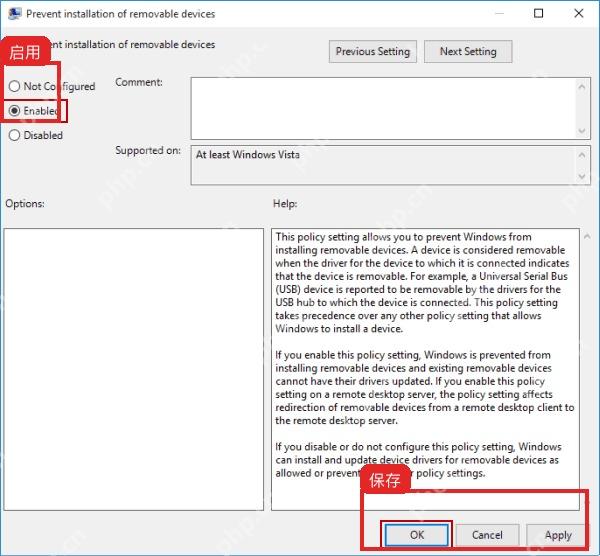Minimize the policy setting window
600x556 pixels.
(499, 13)
